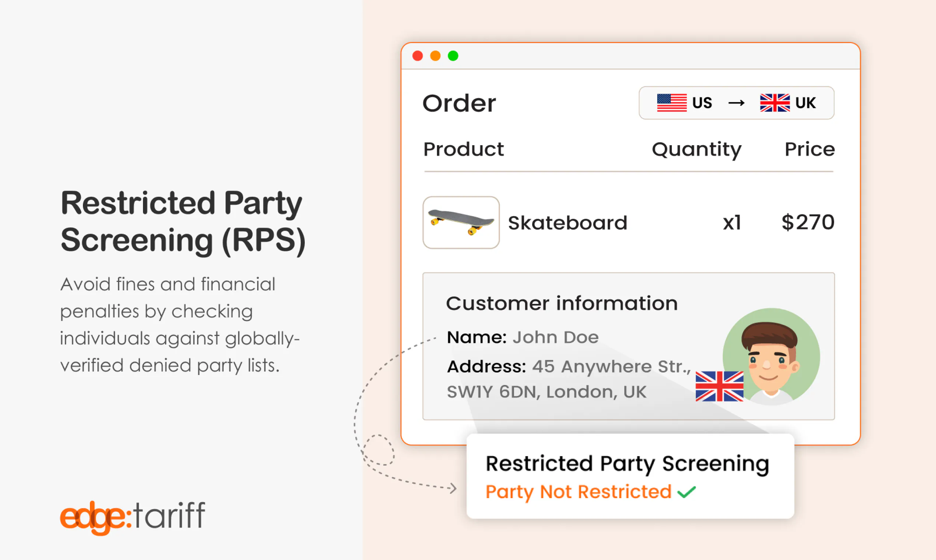Click the Customer information heading

pyautogui.click(x=562, y=304)
